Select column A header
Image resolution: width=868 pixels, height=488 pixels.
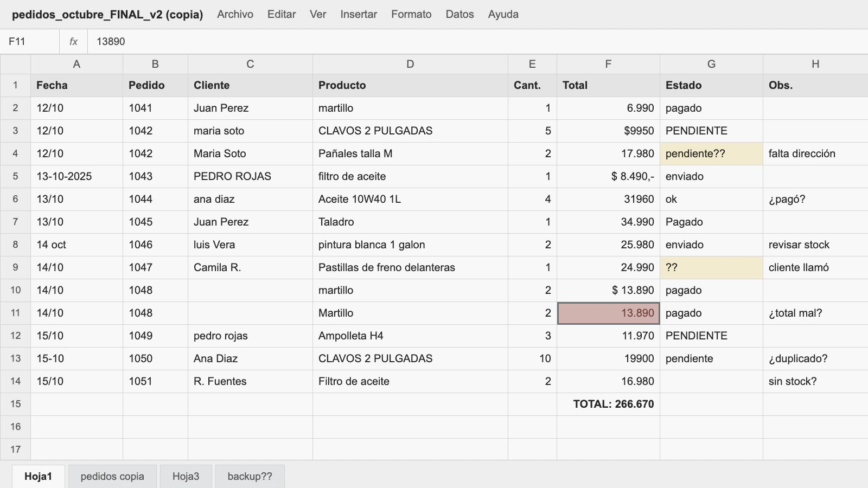76,64
